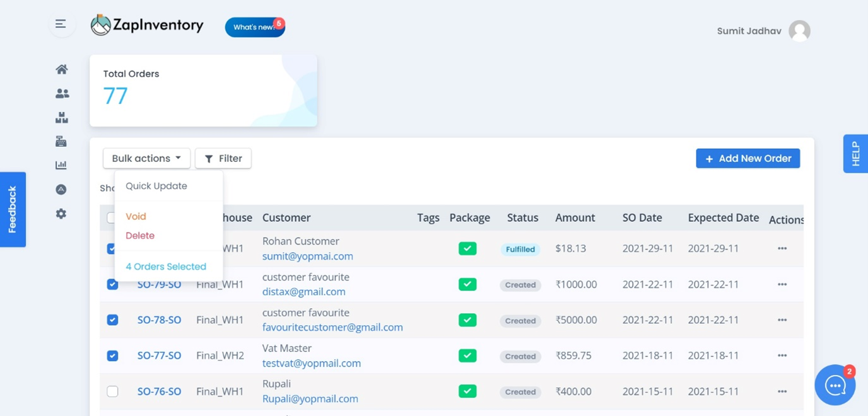Uncheck the checkbox for order SO-77-SO
Viewport: 868px width, 416px height.
pos(112,355)
